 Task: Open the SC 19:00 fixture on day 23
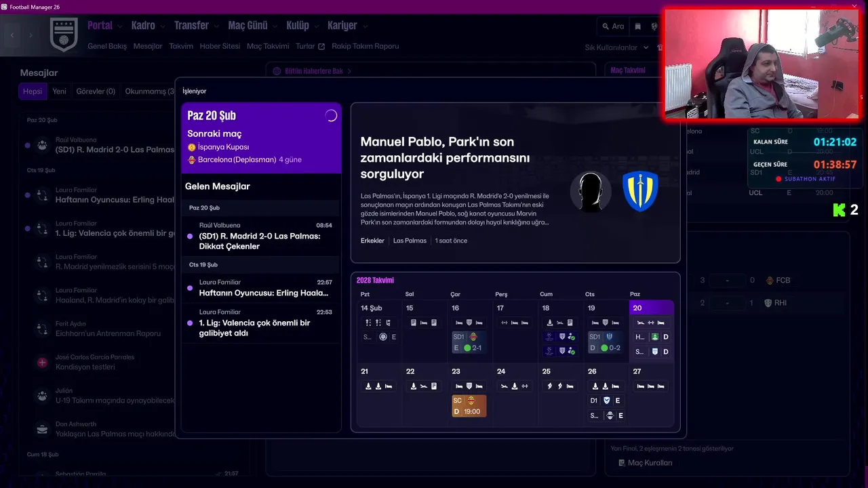pos(469,406)
